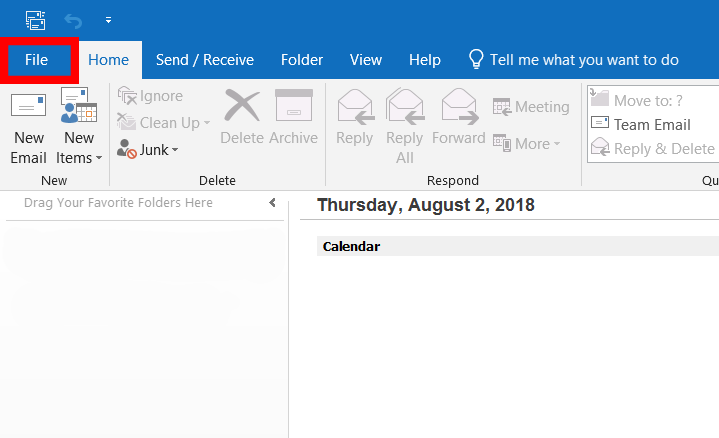Click the Meeting reply button
The image size is (719, 438).
point(531,107)
